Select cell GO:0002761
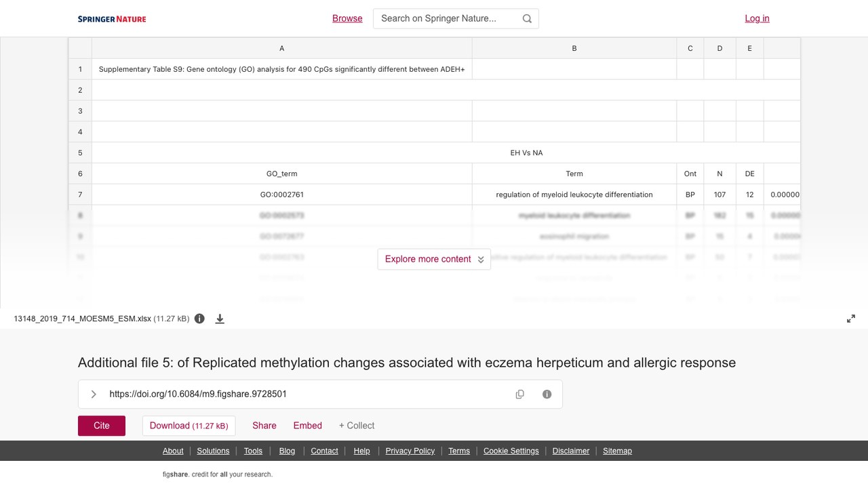 [282, 195]
